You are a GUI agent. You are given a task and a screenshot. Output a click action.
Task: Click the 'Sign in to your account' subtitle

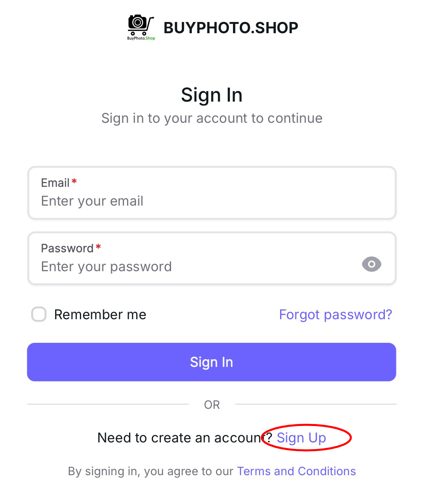pyautogui.click(x=211, y=118)
